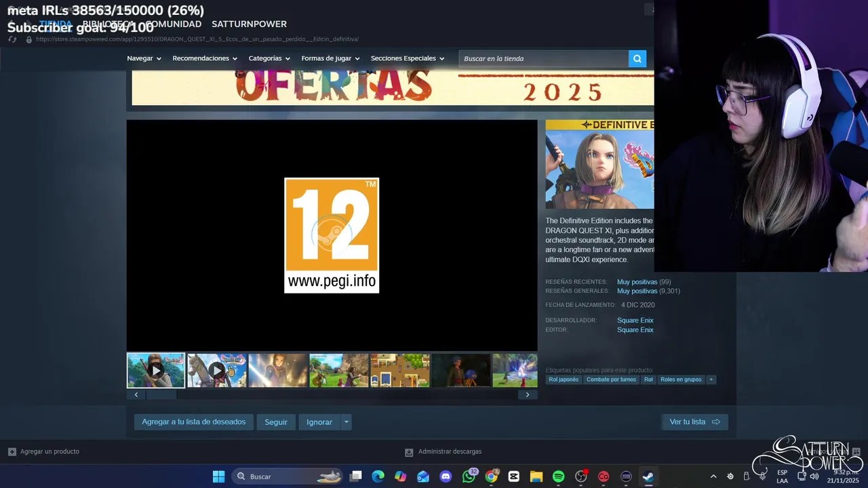
Task: Switch to Steam on the taskbar
Action: [648, 476]
